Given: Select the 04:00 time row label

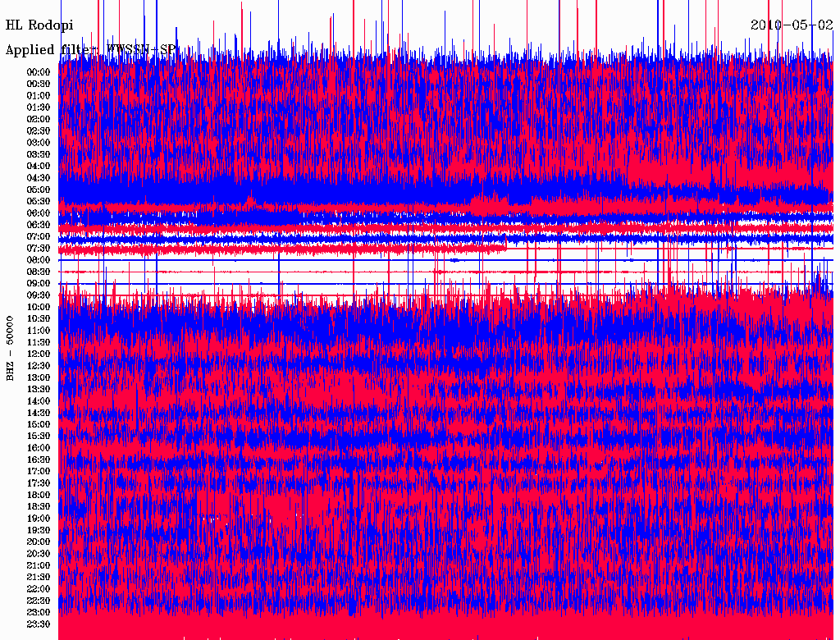Looking at the screenshot, I should 39,167.
